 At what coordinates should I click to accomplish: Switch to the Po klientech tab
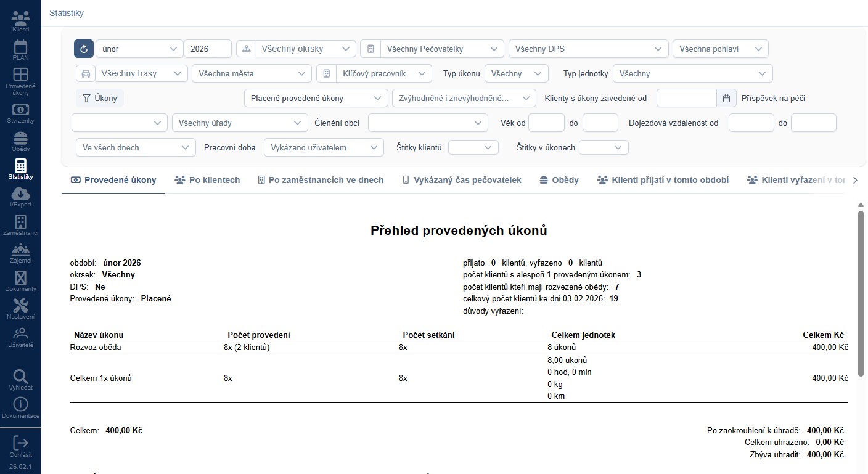(207, 180)
